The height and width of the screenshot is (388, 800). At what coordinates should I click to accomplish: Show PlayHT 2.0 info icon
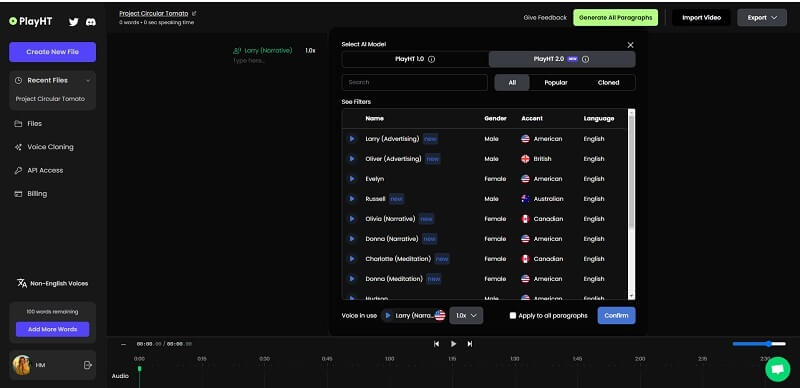[585, 59]
